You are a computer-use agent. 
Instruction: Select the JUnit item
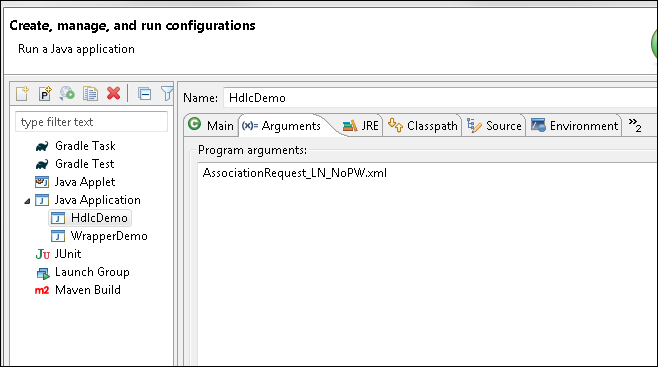[68, 254]
